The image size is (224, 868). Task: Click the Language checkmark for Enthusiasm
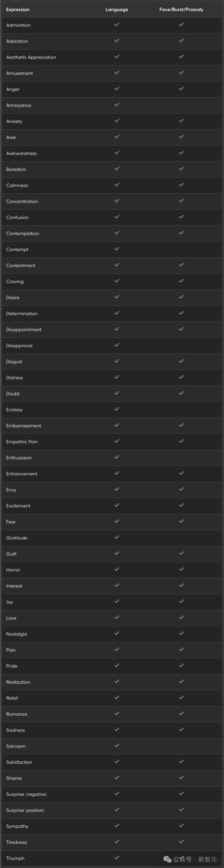pyautogui.click(x=116, y=457)
